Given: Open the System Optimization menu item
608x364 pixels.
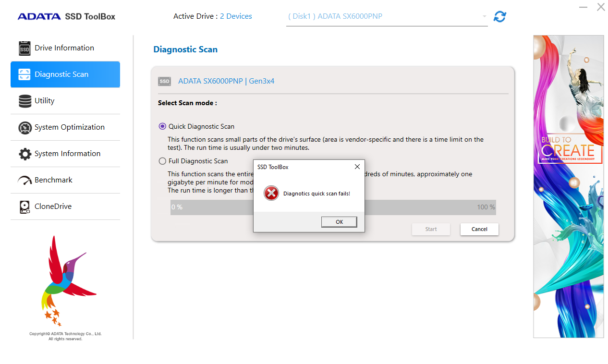Looking at the screenshot, I should click(x=70, y=127).
